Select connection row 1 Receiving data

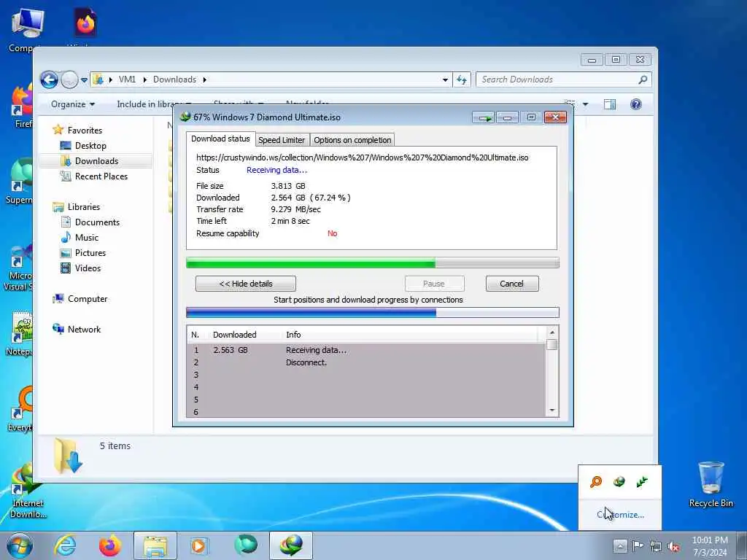pyautogui.click(x=366, y=350)
